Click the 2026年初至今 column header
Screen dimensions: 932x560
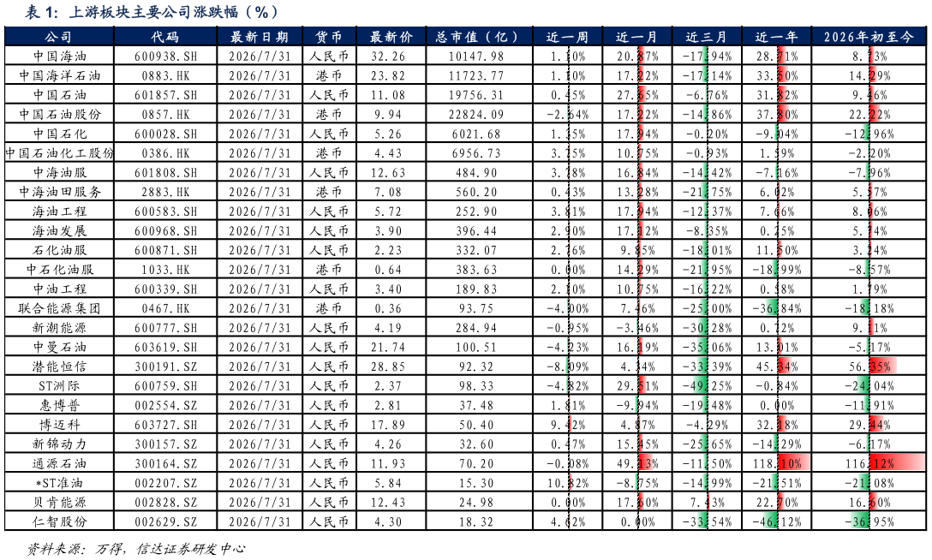869,37
